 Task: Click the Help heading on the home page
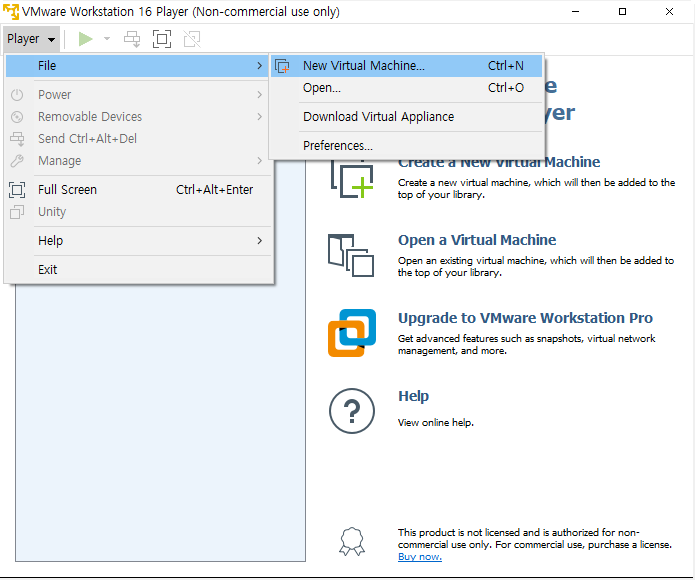tap(413, 397)
